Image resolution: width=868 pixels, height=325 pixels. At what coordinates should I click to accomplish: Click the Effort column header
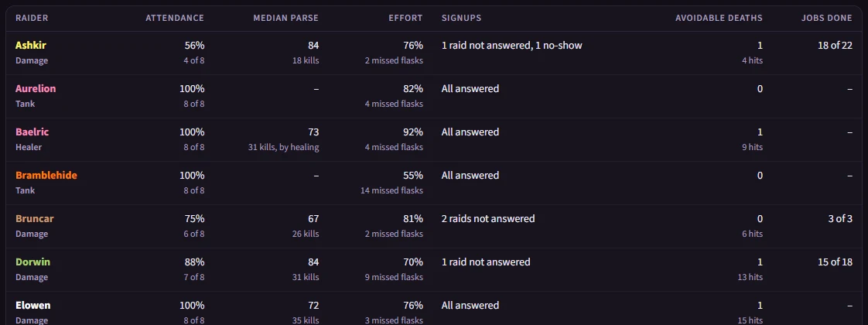pos(406,19)
